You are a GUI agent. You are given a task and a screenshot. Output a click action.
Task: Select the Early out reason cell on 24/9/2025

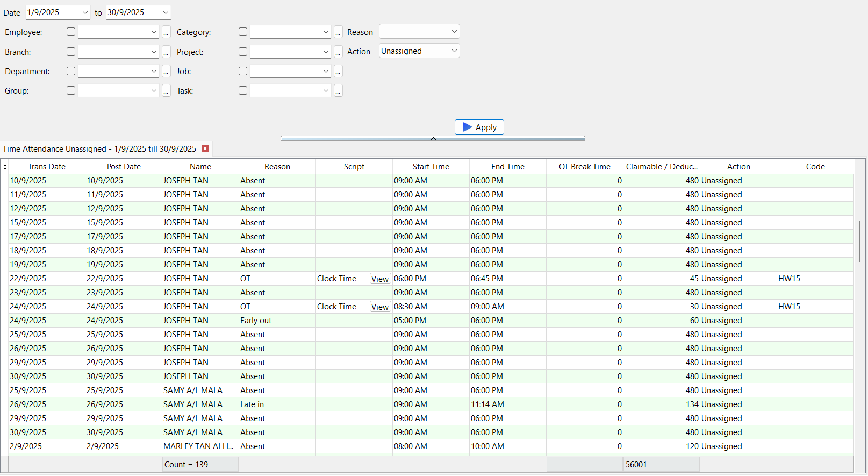coord(277,321)
